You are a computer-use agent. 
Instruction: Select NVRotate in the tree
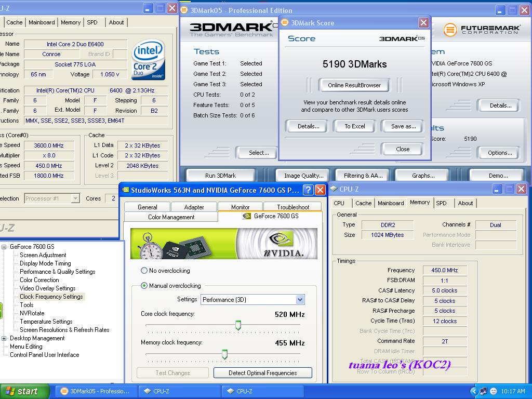click(x=32, y=313)
